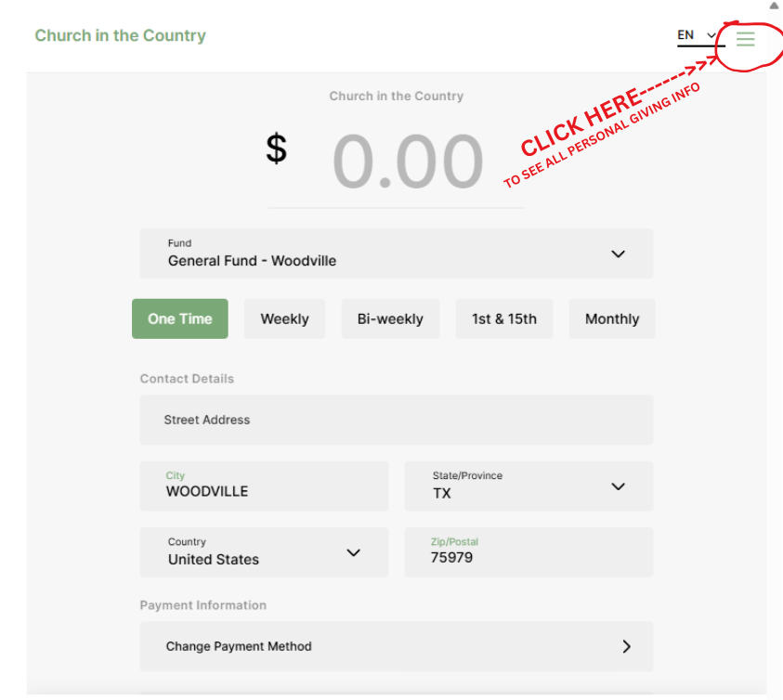Expand the General Fund - Woodville dropdown

396,253
